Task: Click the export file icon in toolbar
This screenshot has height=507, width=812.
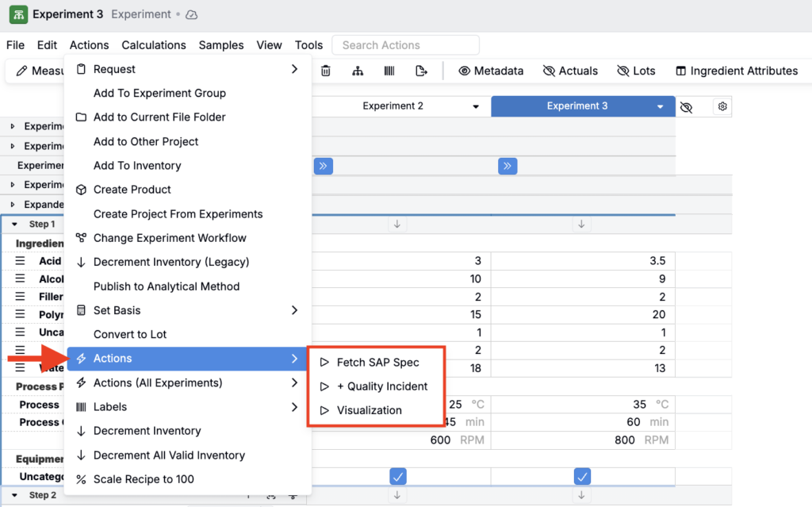Action: [x=421, y=71]
